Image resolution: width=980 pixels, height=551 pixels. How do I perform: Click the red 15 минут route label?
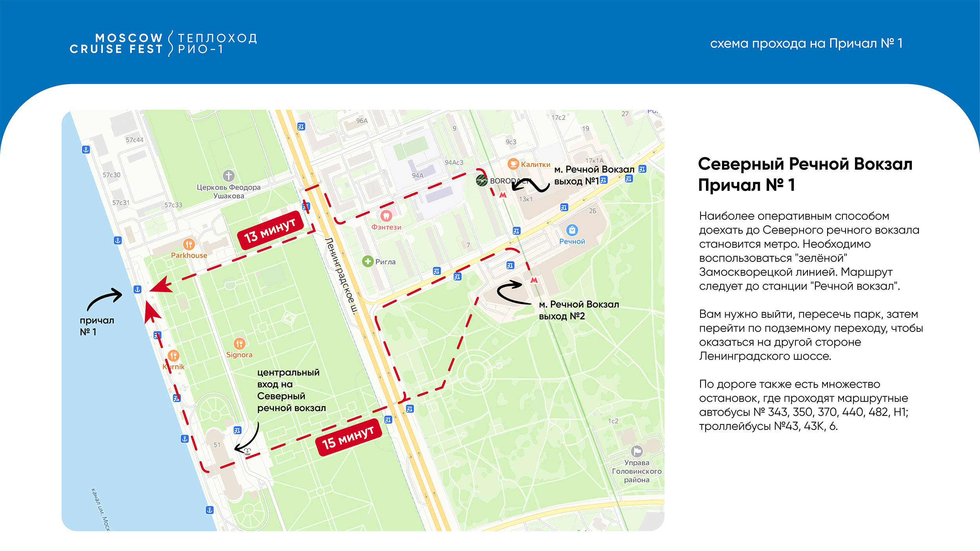[x=348, y=437]
